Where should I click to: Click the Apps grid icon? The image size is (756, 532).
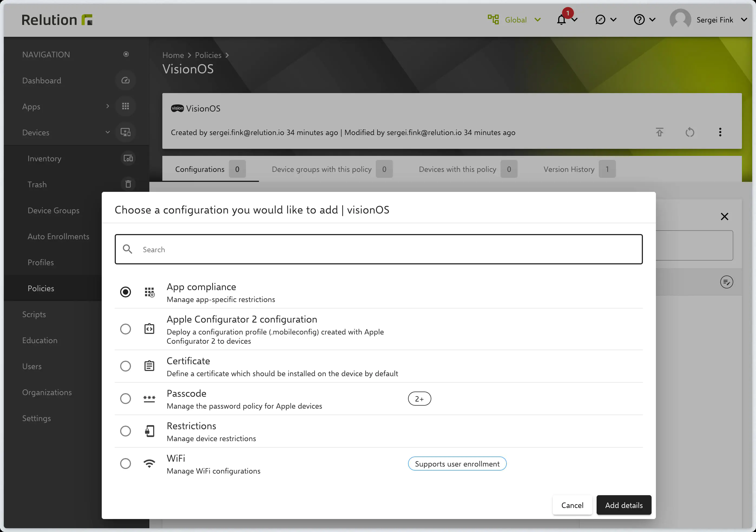point(126,106)
